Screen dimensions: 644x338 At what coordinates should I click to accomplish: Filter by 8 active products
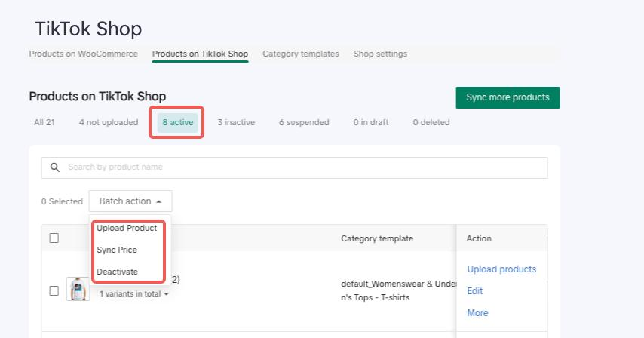(x=177, y=122)
